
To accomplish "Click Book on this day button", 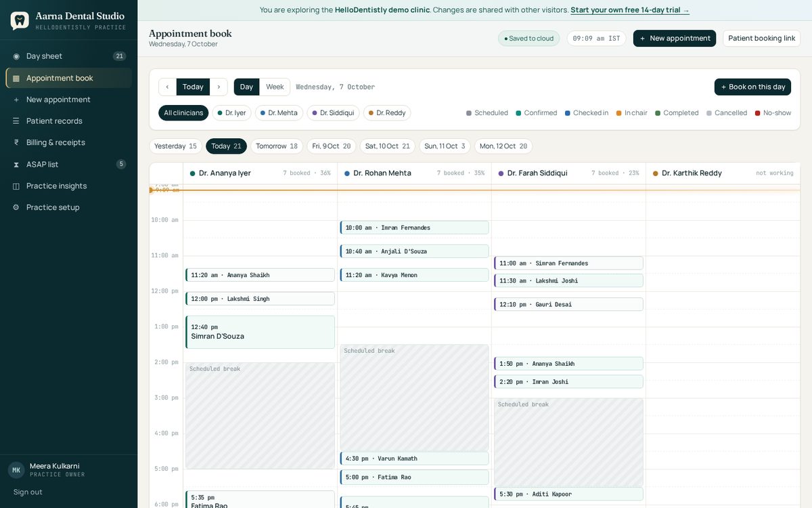I will click(752, 87).
